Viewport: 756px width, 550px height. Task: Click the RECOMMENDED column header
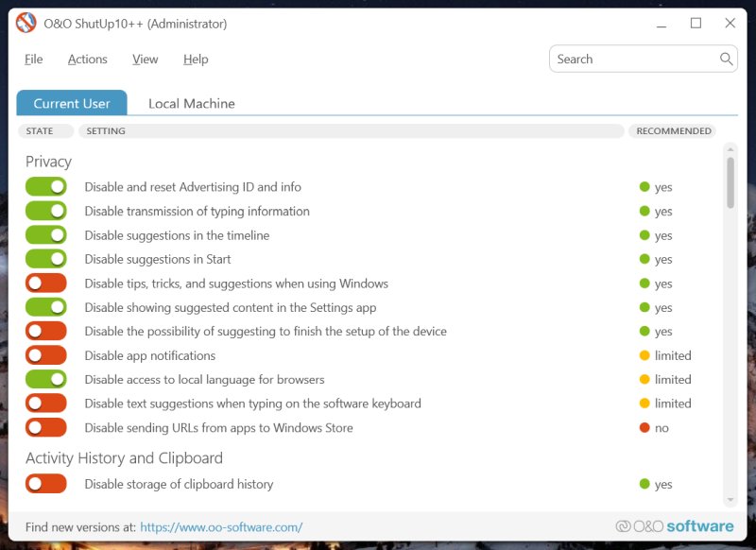672,130
